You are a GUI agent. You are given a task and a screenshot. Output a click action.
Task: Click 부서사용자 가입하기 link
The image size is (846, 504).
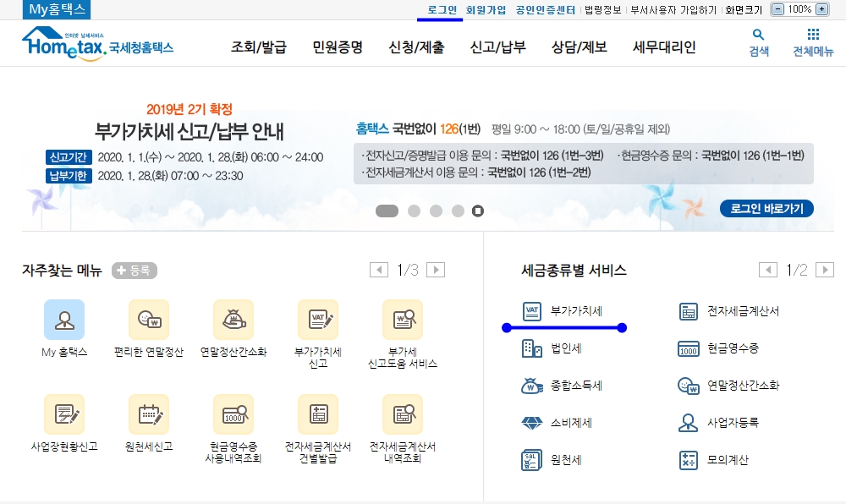tap(673, 9)
